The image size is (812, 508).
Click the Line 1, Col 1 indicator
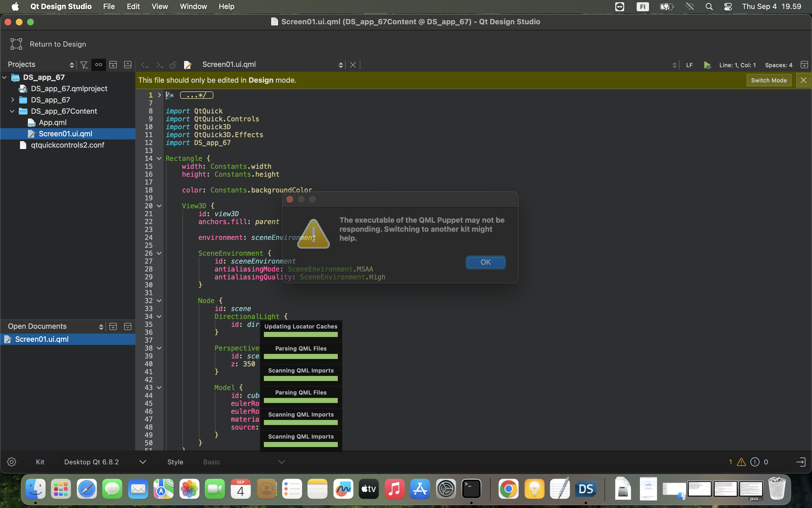click(737, 65)
